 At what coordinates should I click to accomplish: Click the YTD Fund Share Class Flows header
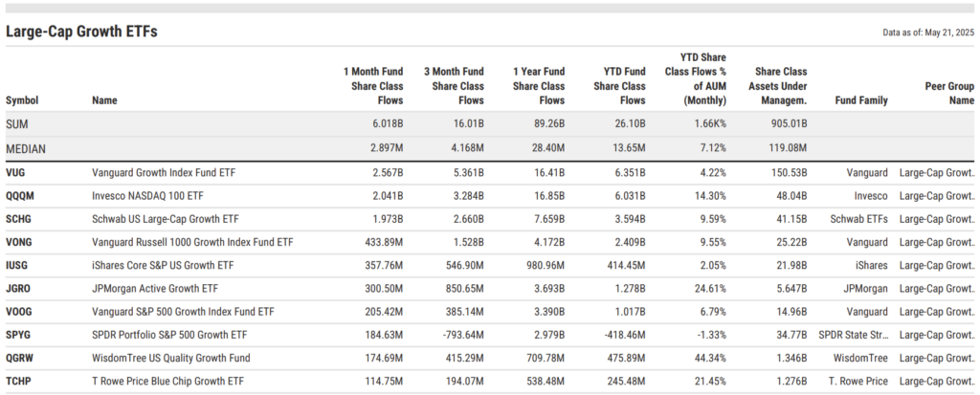click(619, 86)
